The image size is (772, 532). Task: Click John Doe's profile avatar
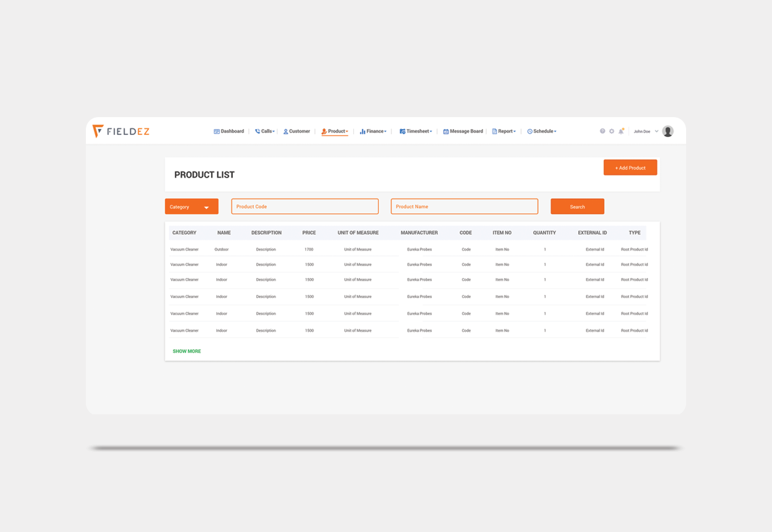coord(668,131)
